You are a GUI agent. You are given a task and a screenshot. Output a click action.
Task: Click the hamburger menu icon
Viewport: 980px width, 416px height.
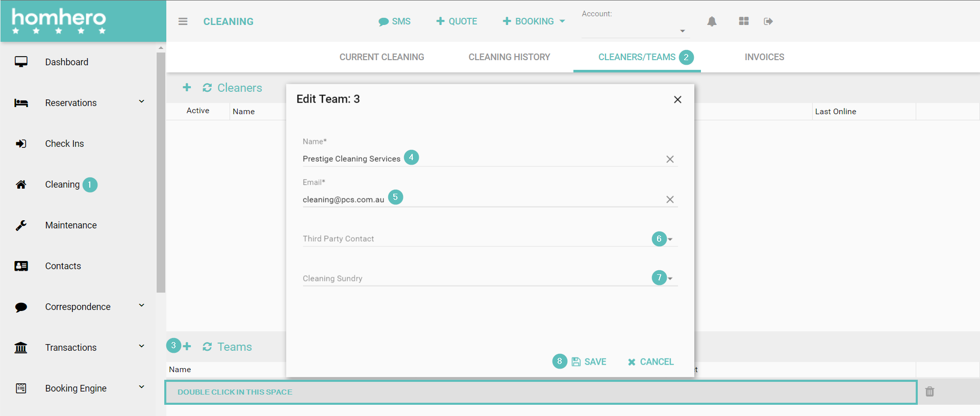(x=183, y=21)
